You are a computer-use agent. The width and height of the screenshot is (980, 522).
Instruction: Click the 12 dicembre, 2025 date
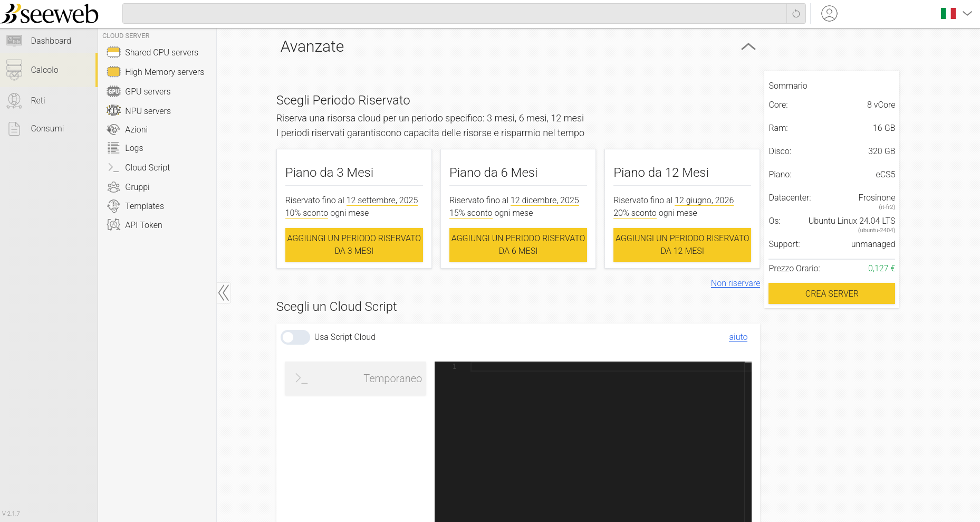pos(545,201)
